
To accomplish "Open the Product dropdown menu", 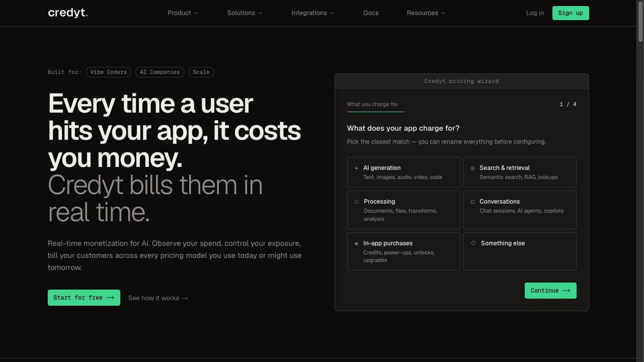I will tap(183, 13).
